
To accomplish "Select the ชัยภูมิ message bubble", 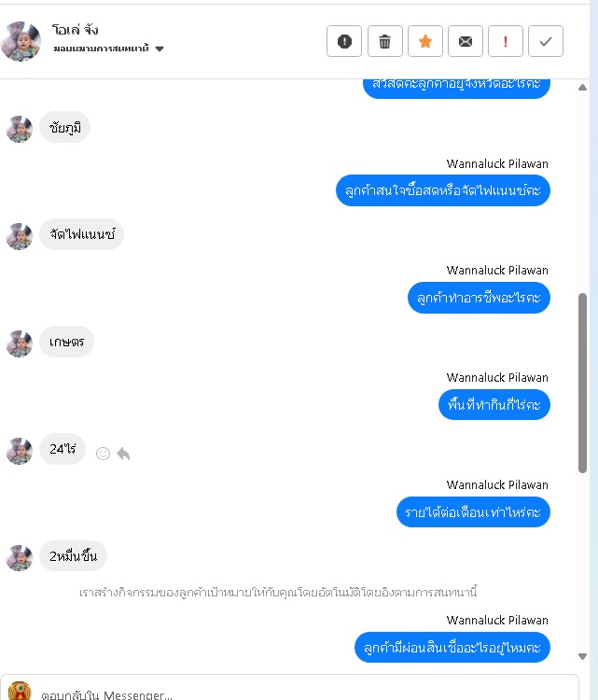I will 65,128.
